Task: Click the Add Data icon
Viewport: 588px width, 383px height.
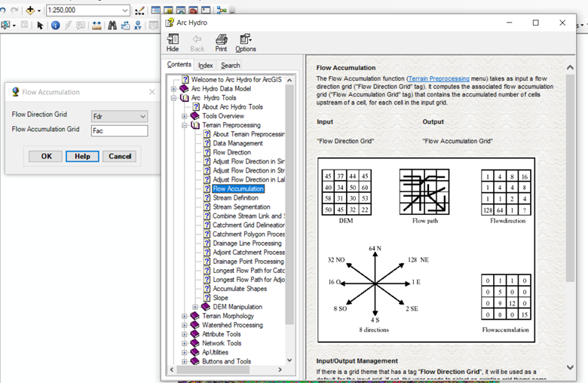Action: pyautogui.click(x=32, y=11)
